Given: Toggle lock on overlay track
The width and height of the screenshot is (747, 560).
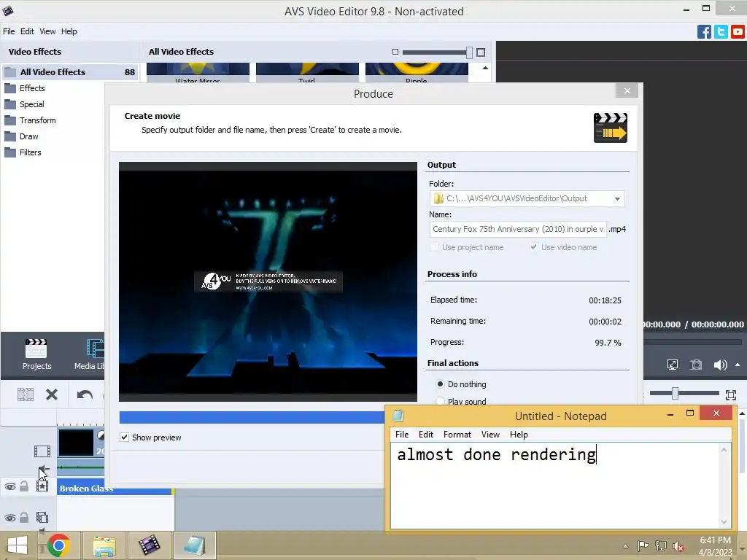Looking at the screenshot, I should (24, 517).
